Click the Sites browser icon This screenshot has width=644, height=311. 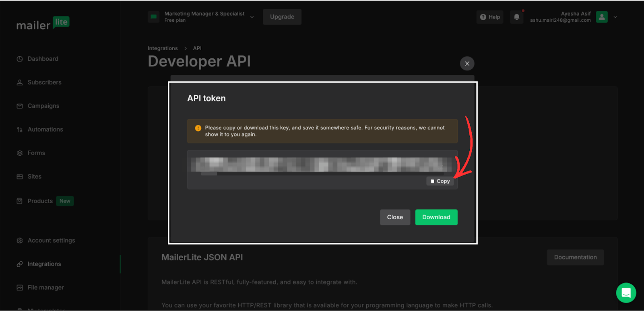tap(20, 177)
